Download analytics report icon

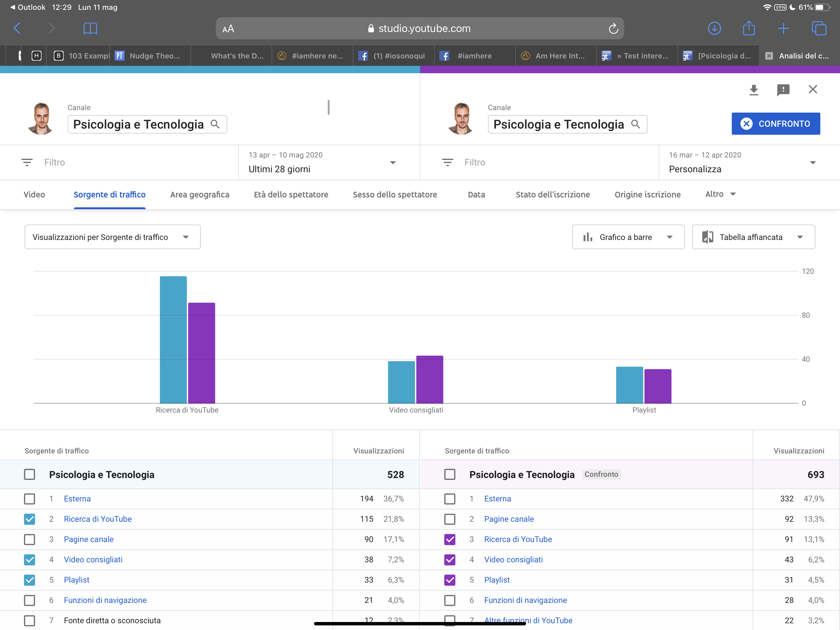[x=754, y=90]
